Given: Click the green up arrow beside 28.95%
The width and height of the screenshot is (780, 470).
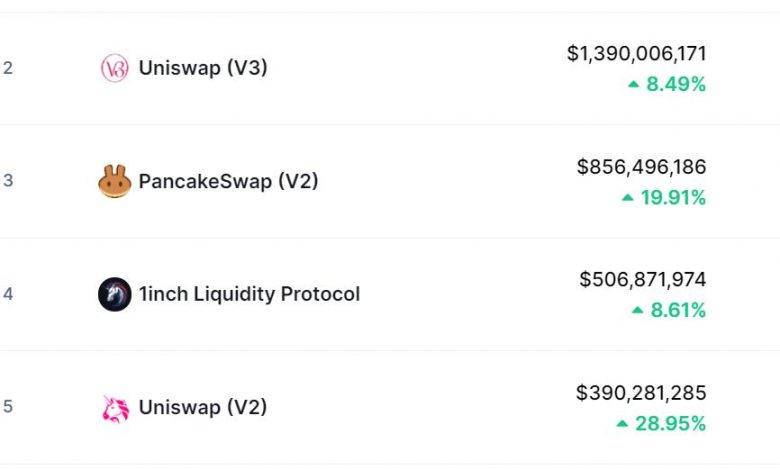Looking at the screenshot, I should [622, 424].
